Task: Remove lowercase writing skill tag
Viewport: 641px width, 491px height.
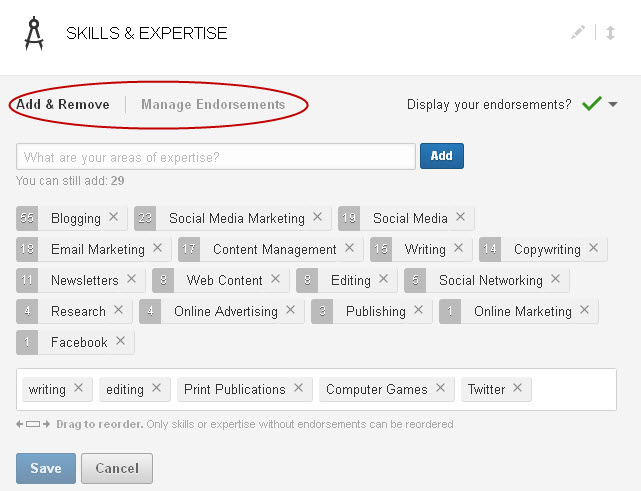Action: [x=78, y=388]
